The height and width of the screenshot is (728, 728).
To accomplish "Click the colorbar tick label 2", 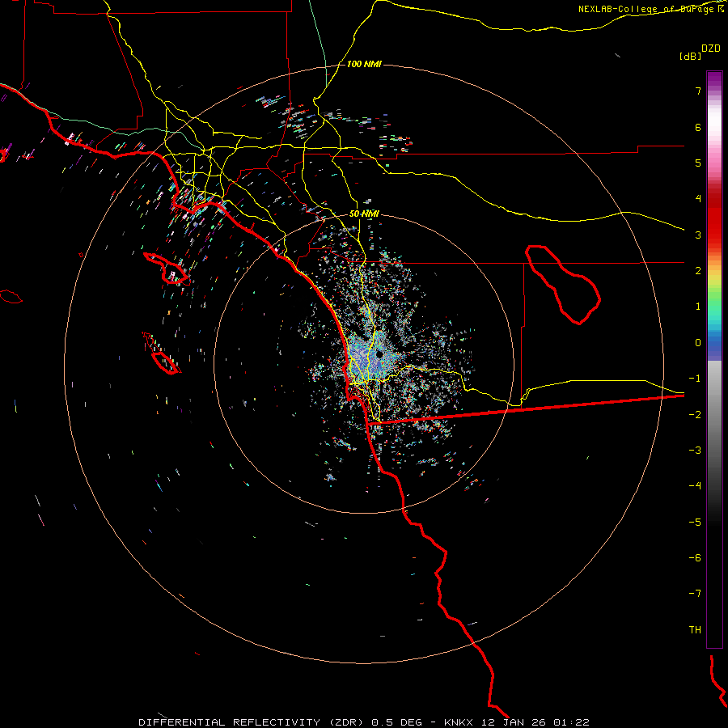I will 698,271.
